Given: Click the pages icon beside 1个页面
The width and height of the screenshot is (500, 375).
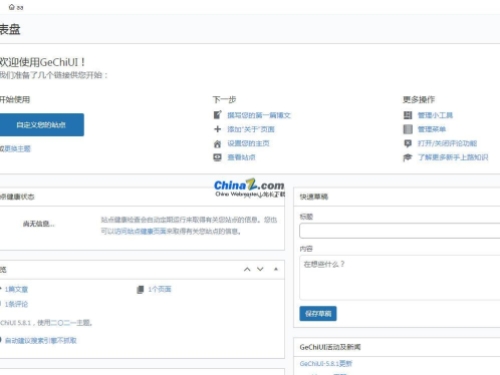Looking at the screenshot, I should pyautogui.click(x=140, y=289).
